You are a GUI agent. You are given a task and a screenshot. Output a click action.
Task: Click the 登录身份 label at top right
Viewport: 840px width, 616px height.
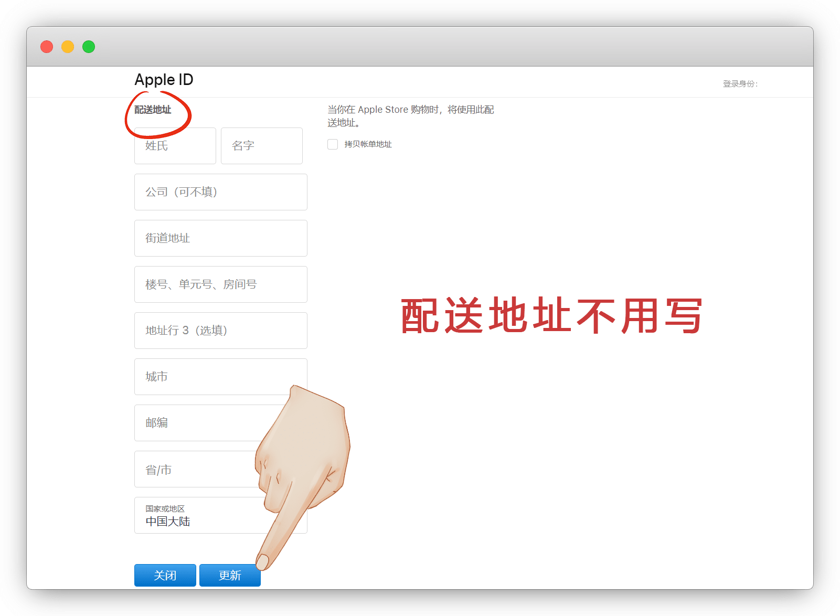[740, 84]
